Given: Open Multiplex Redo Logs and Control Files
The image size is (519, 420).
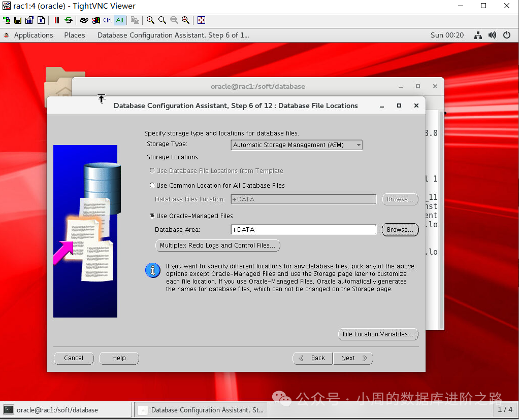Looking at the screenshot, I should [x=218, y=246].
